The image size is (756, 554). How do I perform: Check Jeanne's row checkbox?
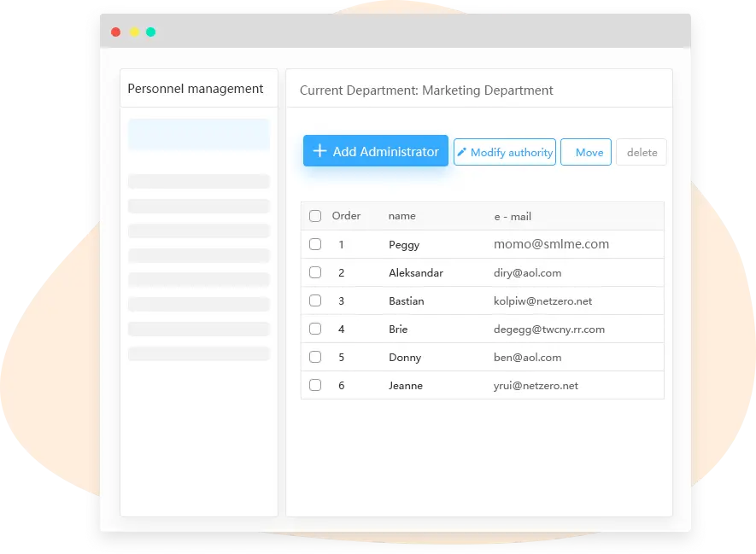(x=315, y=385)
